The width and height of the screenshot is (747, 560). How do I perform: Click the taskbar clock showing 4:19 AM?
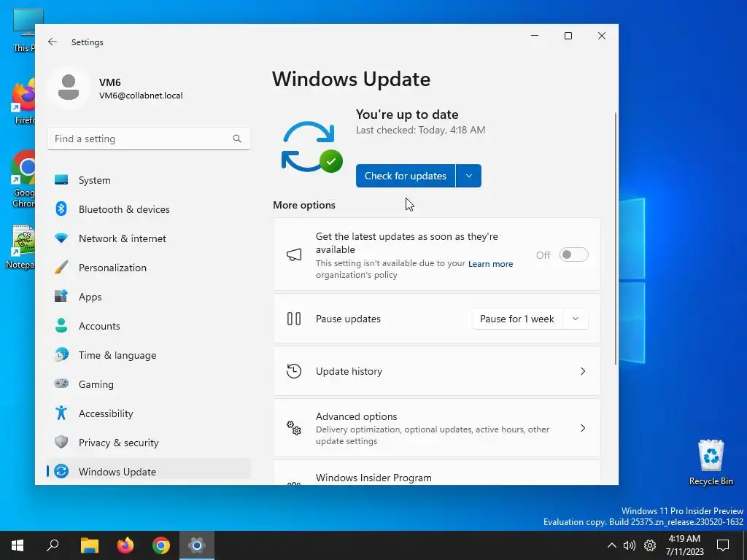click(x=684, y=545)
